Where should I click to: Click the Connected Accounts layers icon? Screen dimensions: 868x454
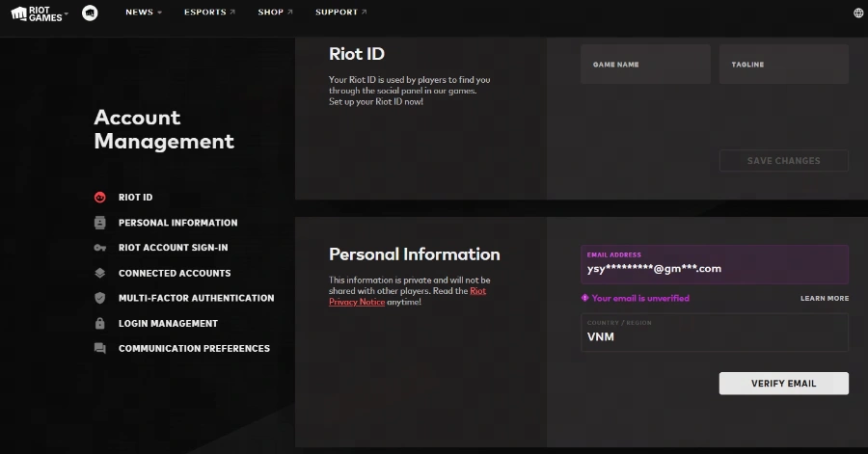pyautogui.click(x=100, y=273)
